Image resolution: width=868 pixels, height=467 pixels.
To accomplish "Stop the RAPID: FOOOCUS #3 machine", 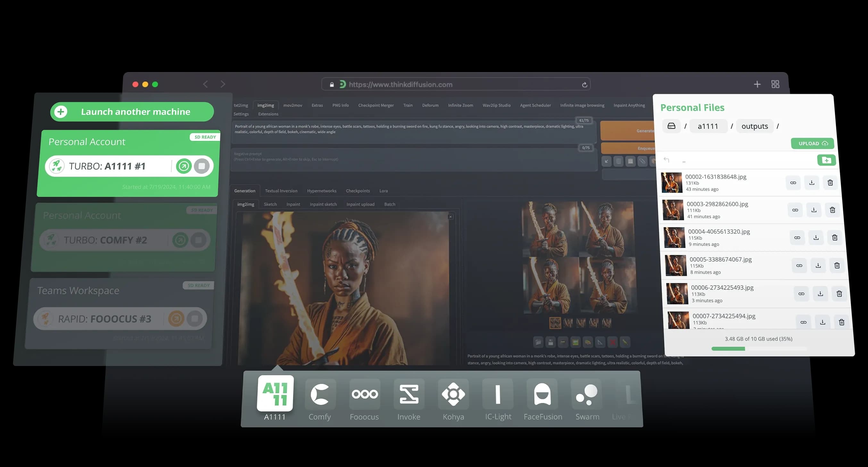I will tap(195, 318).
